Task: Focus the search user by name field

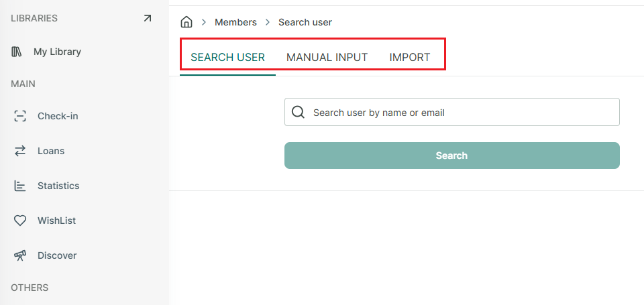Action: tap(451, 112)
